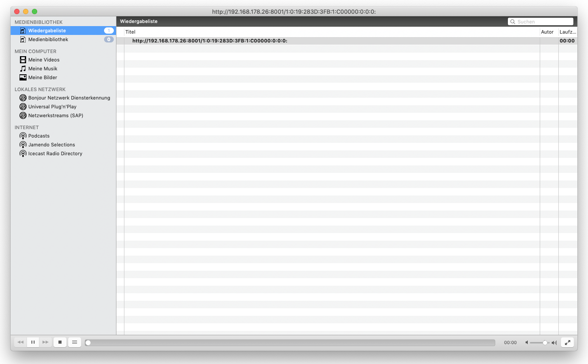Mute audio via the speaker icon

[x=526, y=343]
